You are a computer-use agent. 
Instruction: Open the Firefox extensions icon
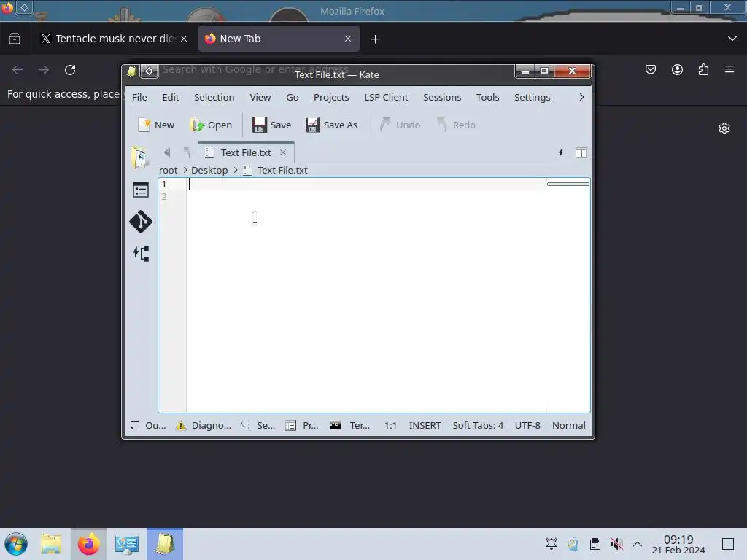click(703, 69)
